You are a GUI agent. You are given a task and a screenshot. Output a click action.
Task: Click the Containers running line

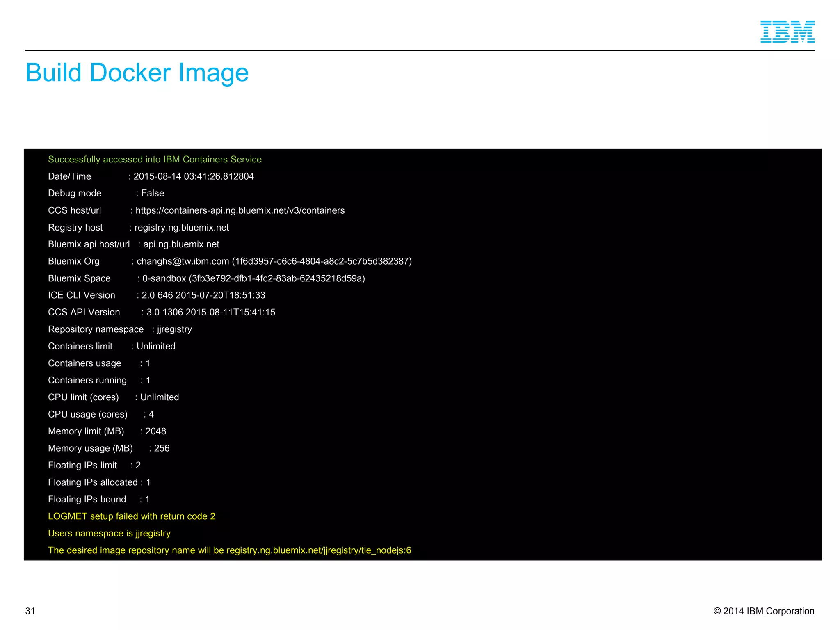(99, 380)
